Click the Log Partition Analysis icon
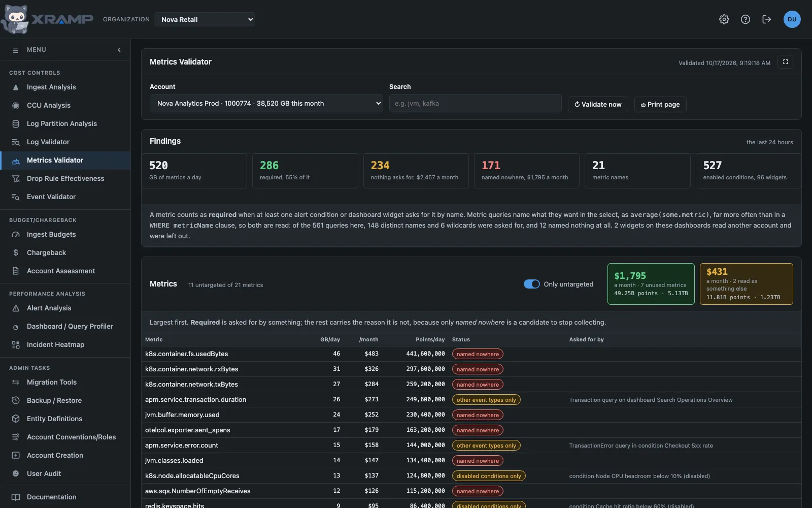The image size is (812, 508). click(x=16, y=124)
